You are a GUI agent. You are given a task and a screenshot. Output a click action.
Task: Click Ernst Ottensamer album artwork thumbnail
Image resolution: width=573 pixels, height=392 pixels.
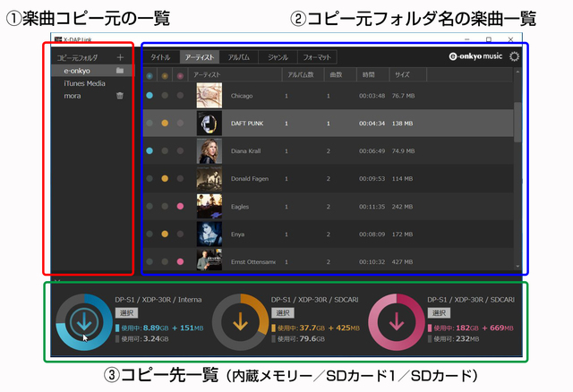pyautogui.click(x=209, y=260)
